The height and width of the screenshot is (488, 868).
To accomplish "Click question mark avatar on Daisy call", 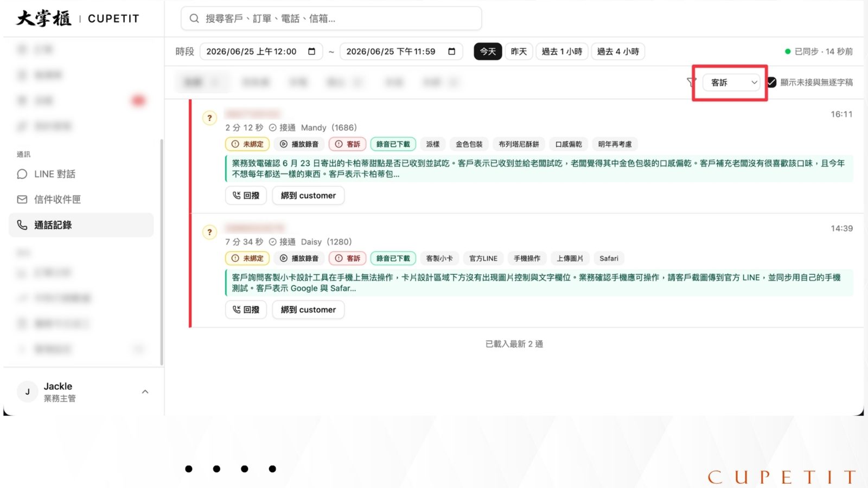I will (x=209, y=232).
